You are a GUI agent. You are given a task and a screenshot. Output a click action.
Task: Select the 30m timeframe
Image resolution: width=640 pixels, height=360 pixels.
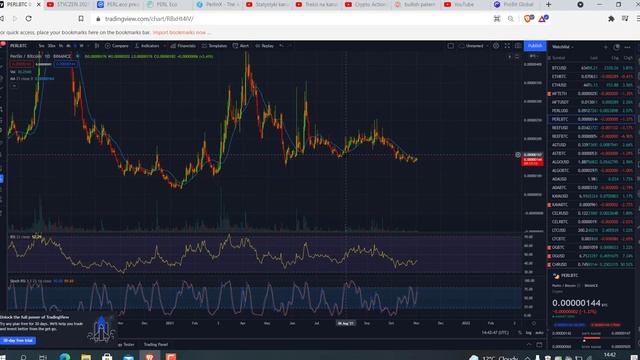click(x=51, y=46)
